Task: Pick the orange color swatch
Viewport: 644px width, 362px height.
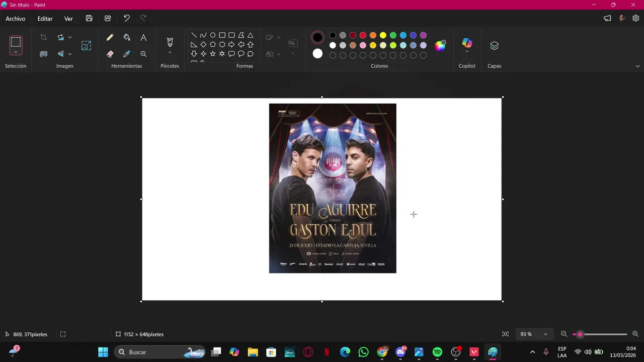Action: click(373, 35)
